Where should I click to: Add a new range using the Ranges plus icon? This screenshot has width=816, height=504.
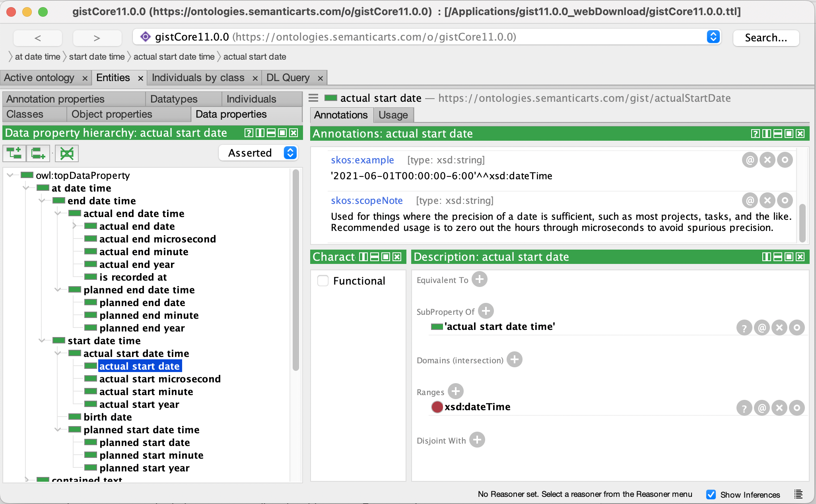[x=455, y=391]
